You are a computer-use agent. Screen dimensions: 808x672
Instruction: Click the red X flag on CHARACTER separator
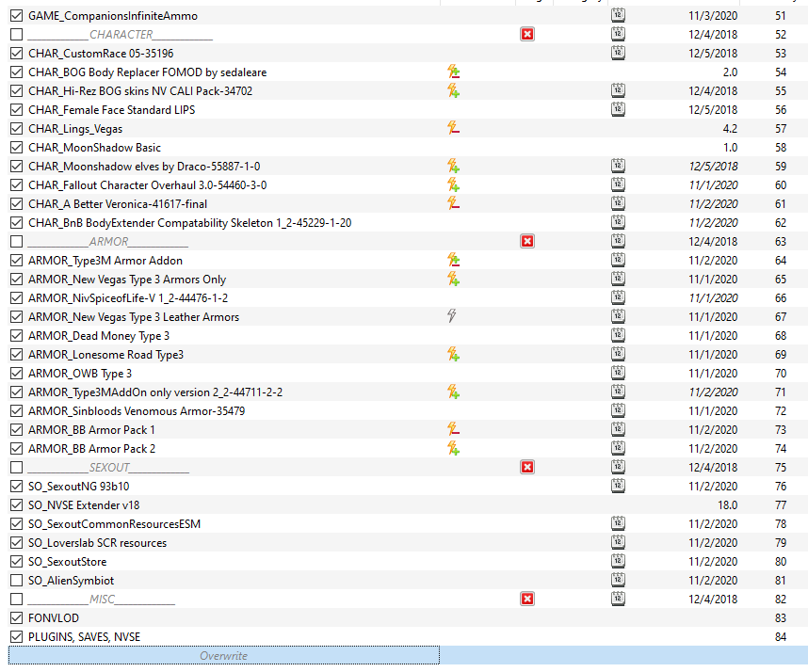point(527,35)
